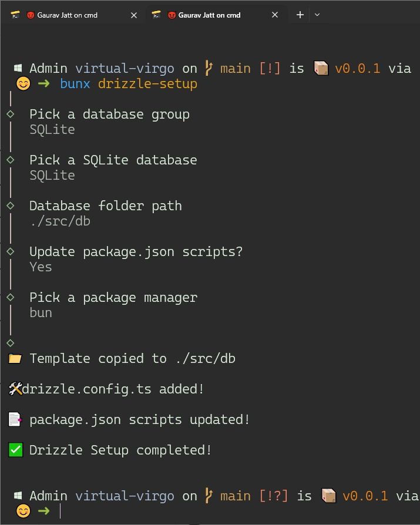Click the document icon beside package.json scripts updated

pyautogui.click(x=15, y=419)
